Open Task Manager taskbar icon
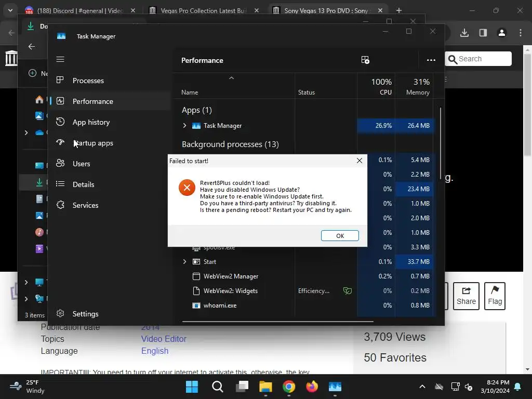The image size is (532, 399). (x=335, y=387)
